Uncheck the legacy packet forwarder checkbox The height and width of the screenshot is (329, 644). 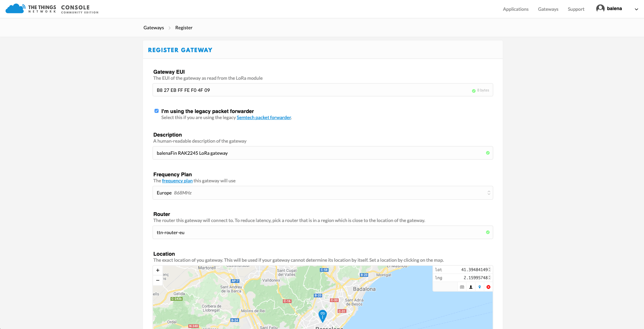(x=156, y=111)
